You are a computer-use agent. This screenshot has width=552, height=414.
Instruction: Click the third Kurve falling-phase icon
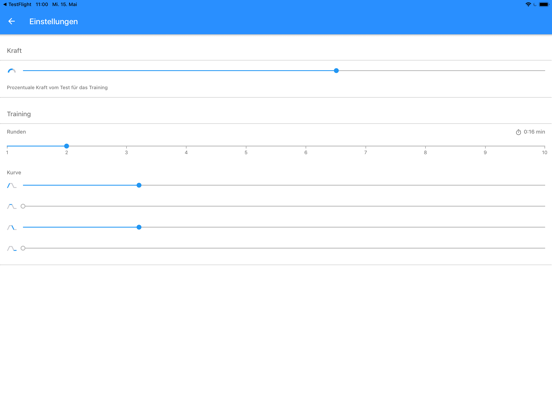12,227
